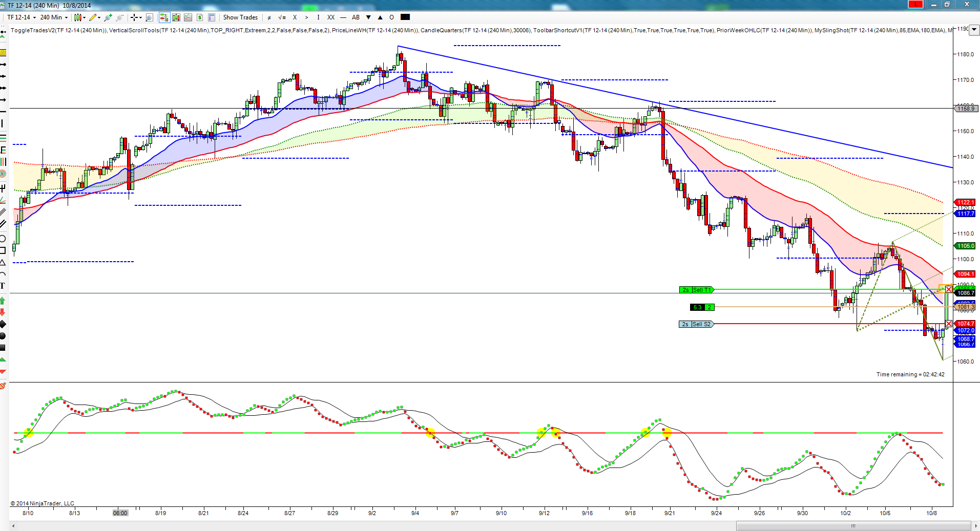Click the up triangle toolbar shortcut
Screen dimensions: 980x531
pos(380,17)
